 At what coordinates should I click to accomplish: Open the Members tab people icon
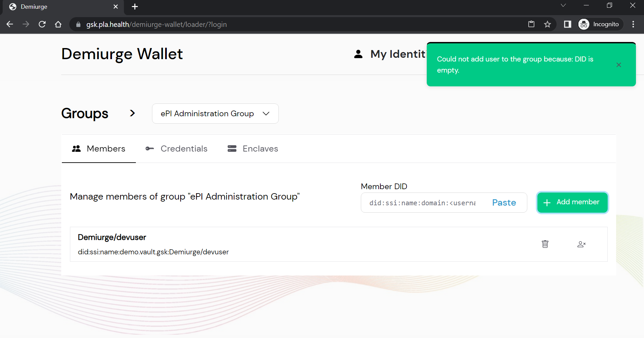tap(76, 149)
